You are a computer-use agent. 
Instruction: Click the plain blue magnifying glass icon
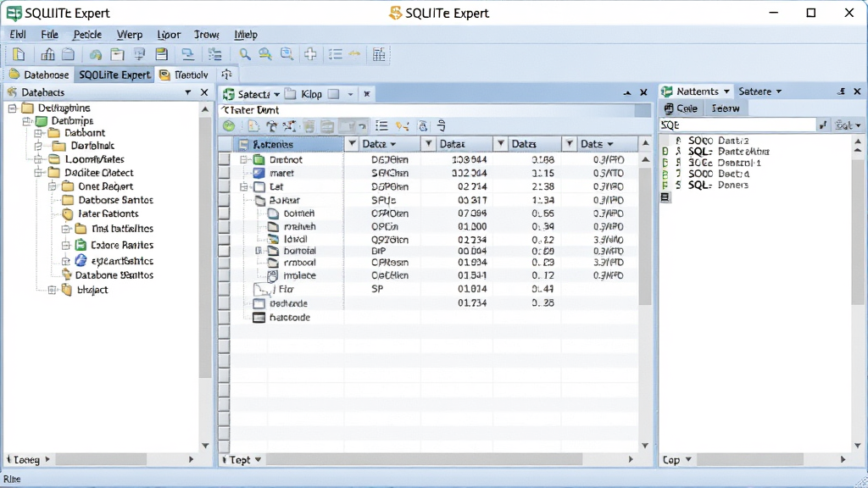245,54
